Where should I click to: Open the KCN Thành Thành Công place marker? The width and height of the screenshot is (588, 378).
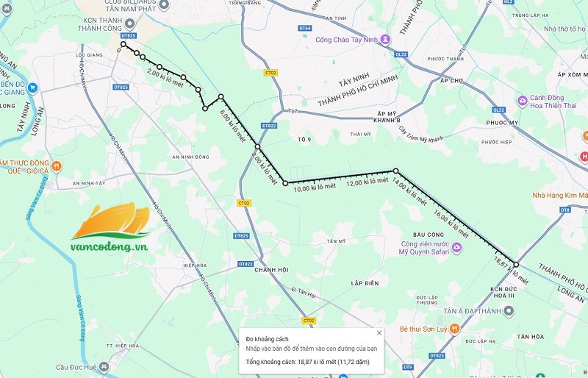tap(130, 24)
